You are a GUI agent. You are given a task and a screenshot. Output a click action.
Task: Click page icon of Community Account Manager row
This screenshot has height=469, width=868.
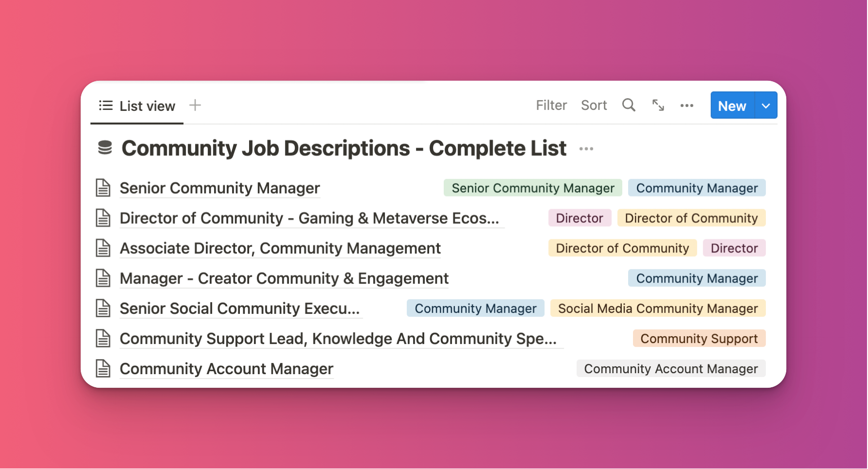coord(103,369)
